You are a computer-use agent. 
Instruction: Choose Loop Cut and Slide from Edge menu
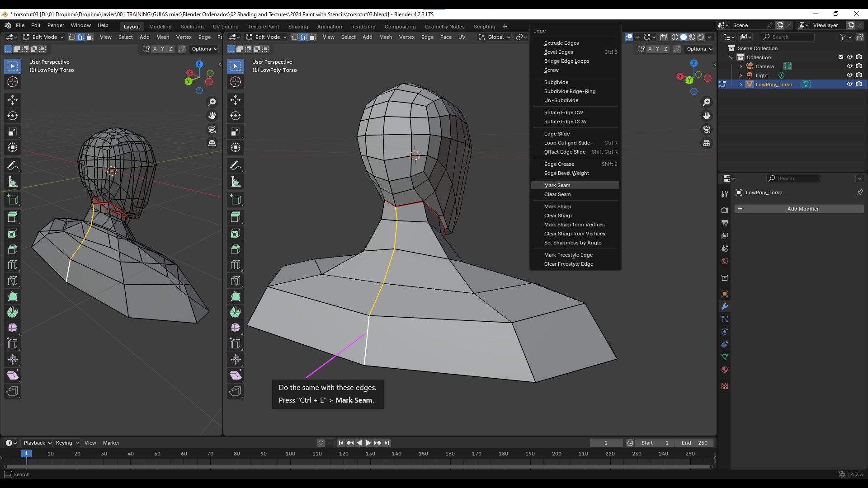click(x=575, y=143)
